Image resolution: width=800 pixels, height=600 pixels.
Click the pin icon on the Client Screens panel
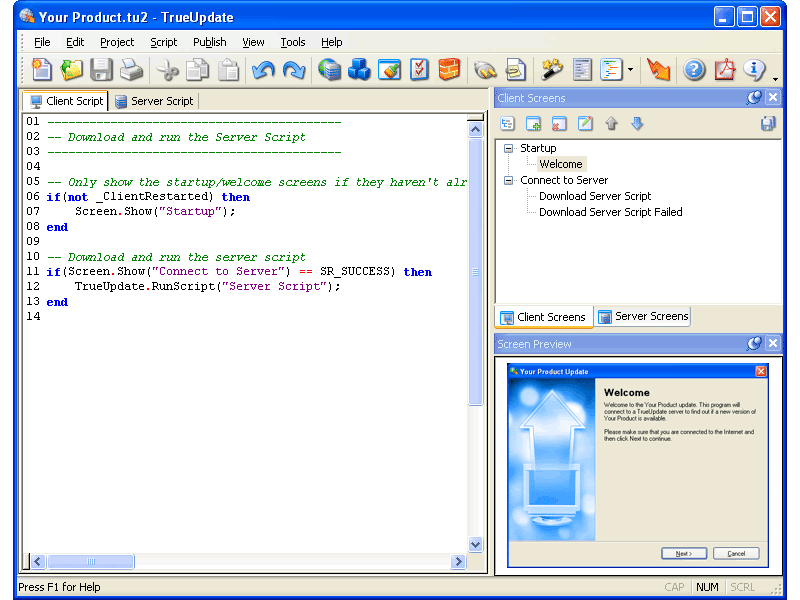754,97
